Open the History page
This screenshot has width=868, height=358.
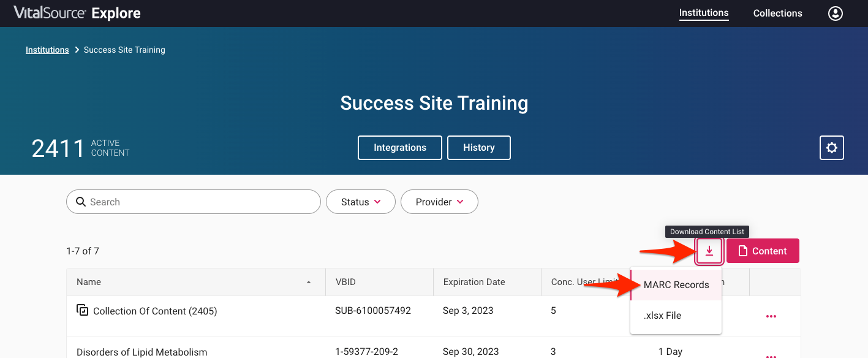point(478,147)
